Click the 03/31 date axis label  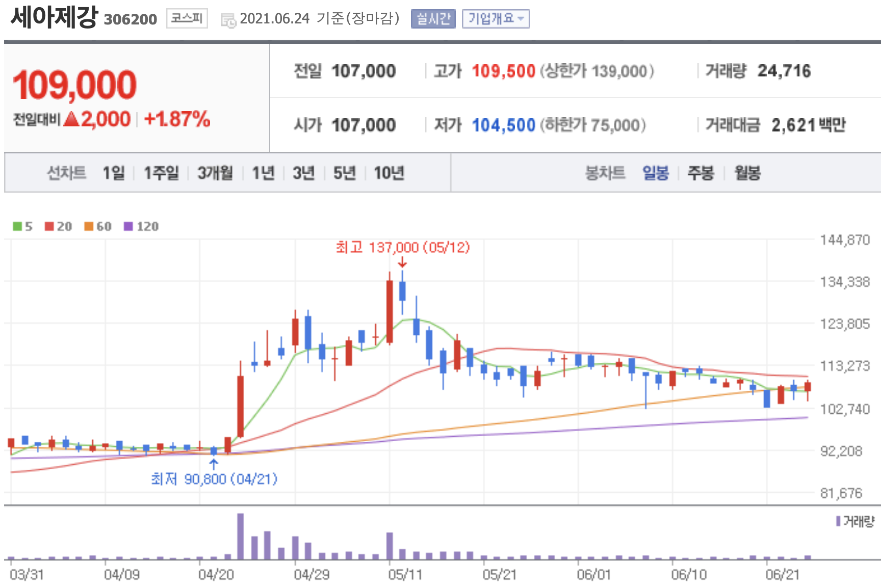(27, 575)
